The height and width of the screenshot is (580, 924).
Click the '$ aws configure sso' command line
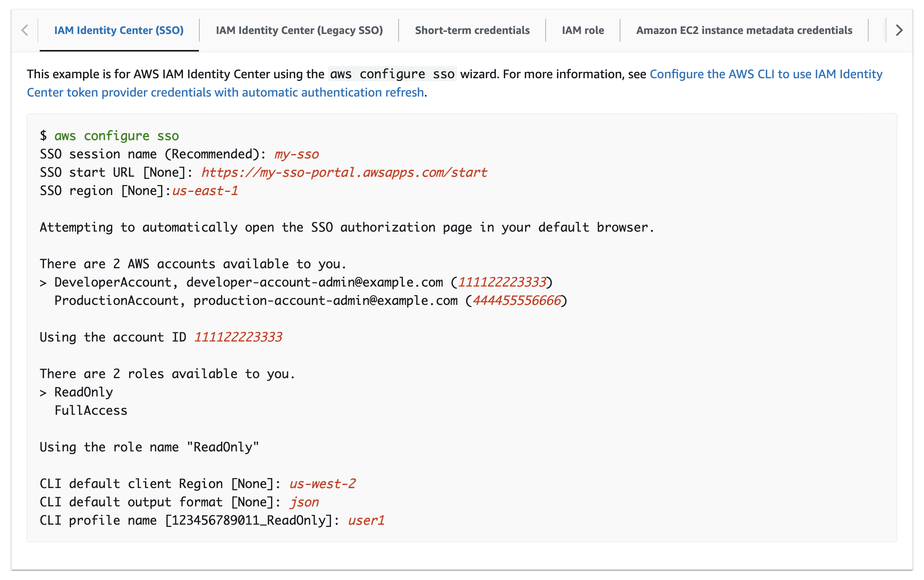click(109, 136)
